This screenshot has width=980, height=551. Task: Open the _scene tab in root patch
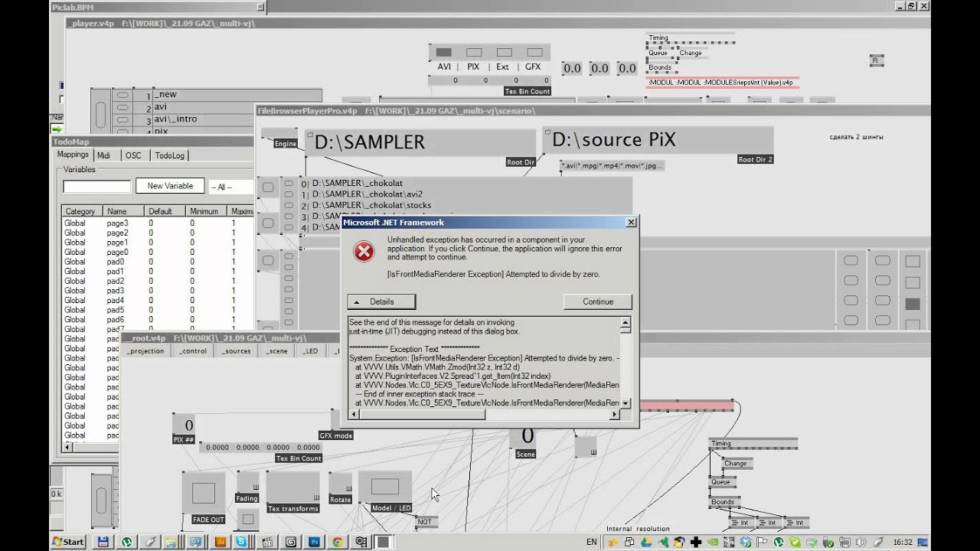click(276, 351)
